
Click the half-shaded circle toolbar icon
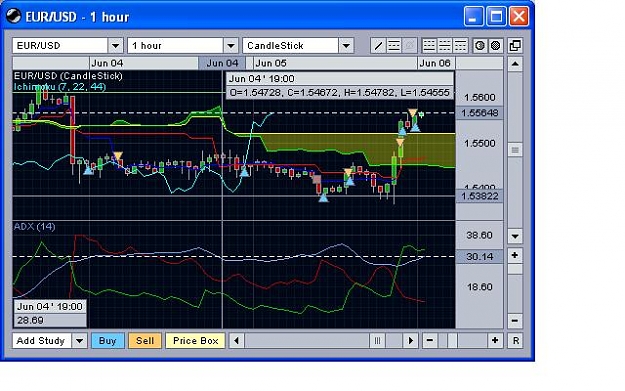(x=480, y=46)
